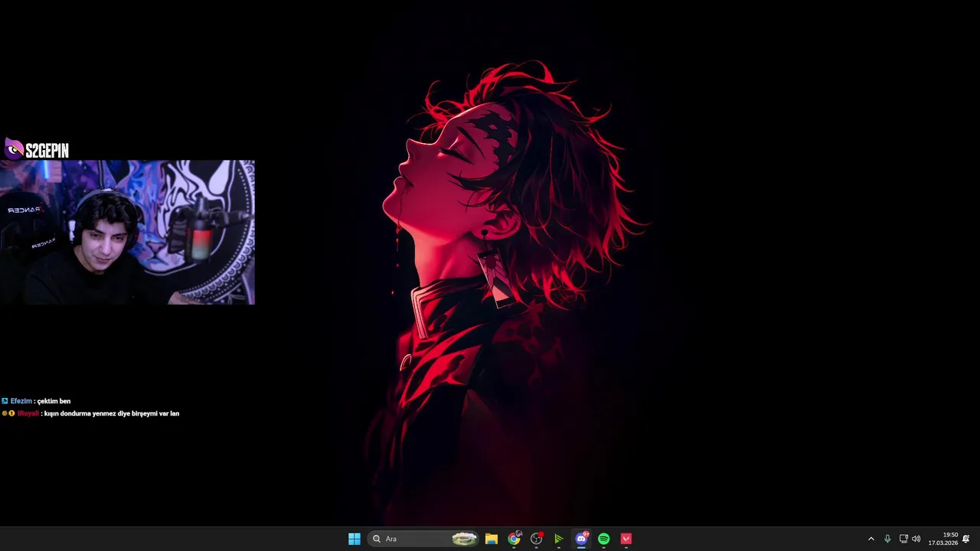Click the magnifier icon in taskbar search
980x551 pixels.
click(377, 539)
